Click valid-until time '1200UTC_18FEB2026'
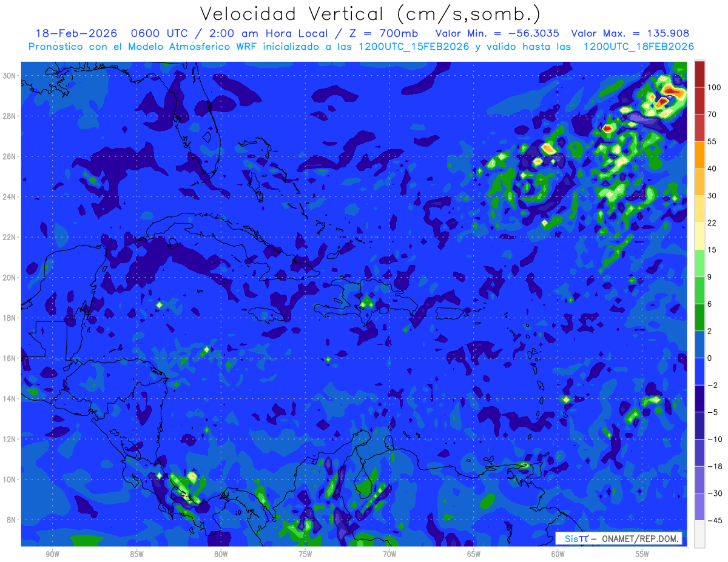 pyautogui.click(x=638, y=47)
